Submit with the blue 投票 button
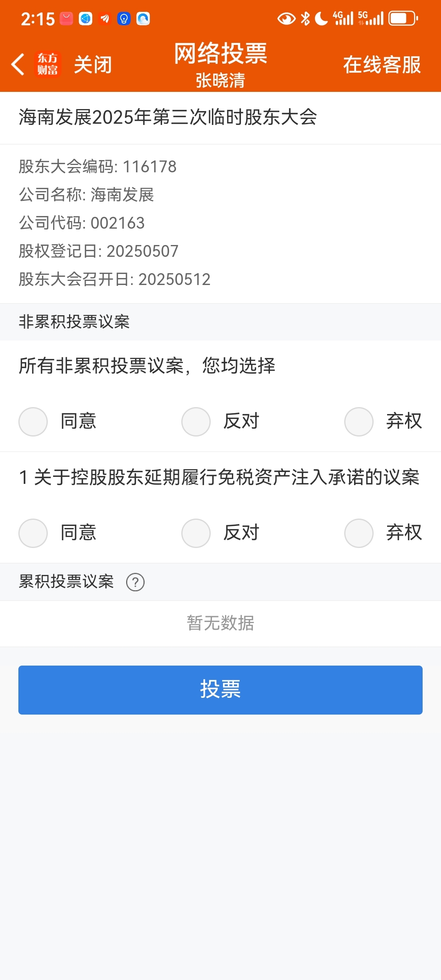Image resolution: width=441 pixels, height=980 pixels. click(220, 690)
